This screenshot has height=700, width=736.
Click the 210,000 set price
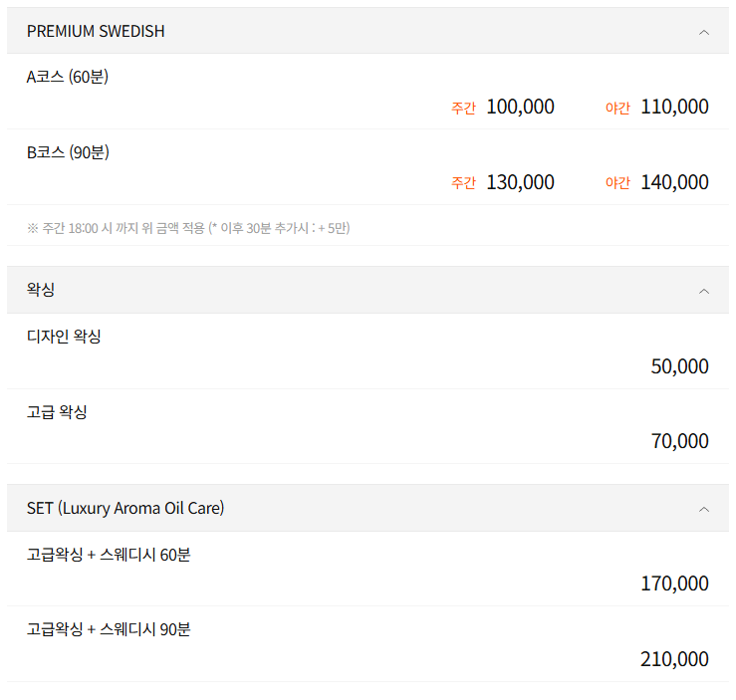click(674, 659)
